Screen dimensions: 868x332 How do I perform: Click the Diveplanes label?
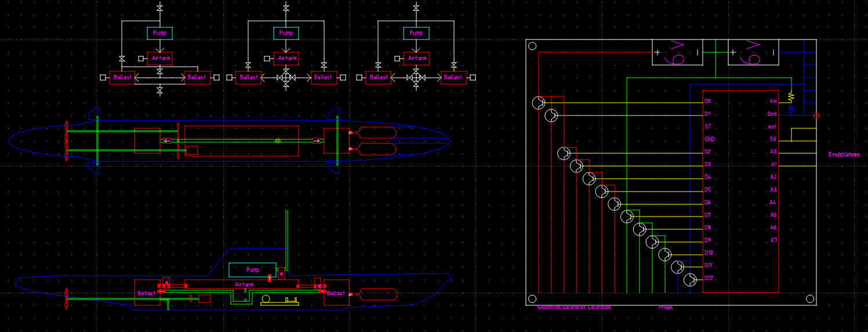(844, 155)
